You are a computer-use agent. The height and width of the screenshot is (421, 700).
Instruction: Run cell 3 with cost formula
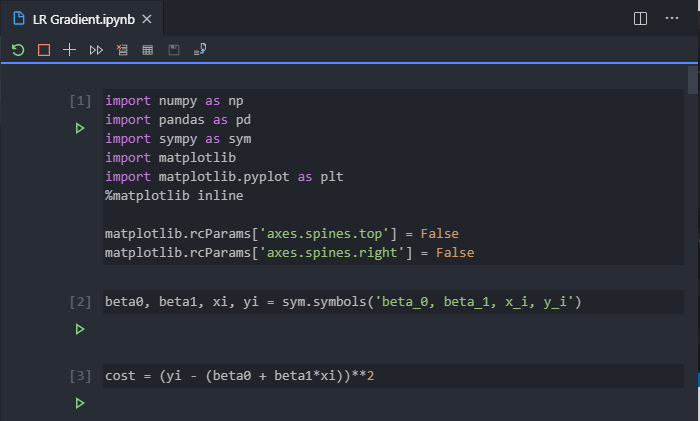[x=80, y=403]
